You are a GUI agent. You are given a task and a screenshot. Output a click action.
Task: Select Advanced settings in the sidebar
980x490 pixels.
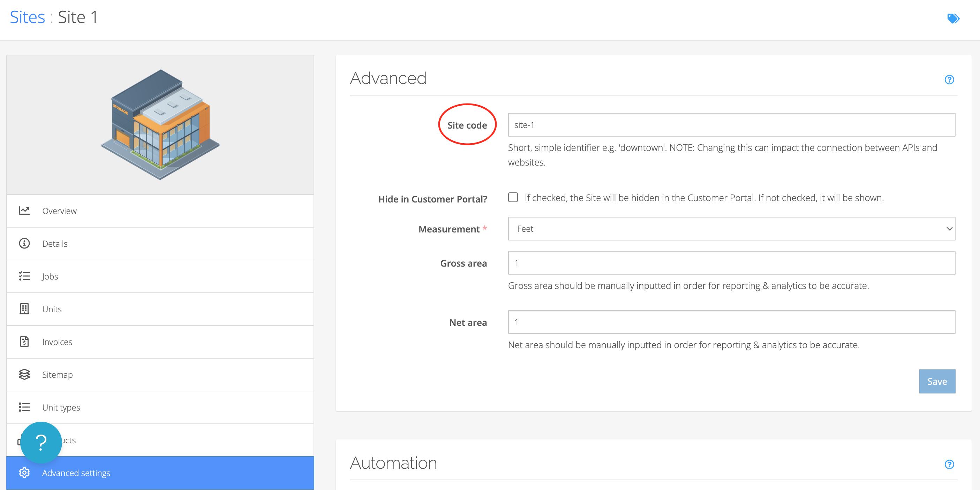click(76, 473)
